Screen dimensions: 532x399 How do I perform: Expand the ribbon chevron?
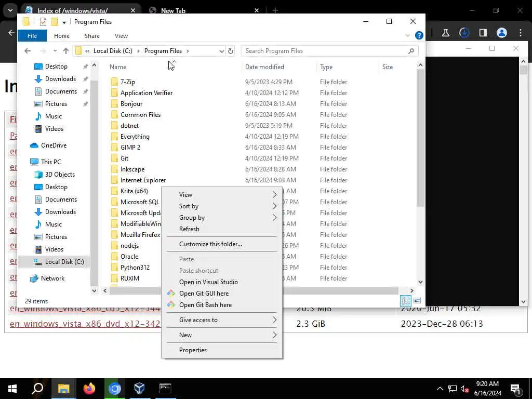point(407,36)
